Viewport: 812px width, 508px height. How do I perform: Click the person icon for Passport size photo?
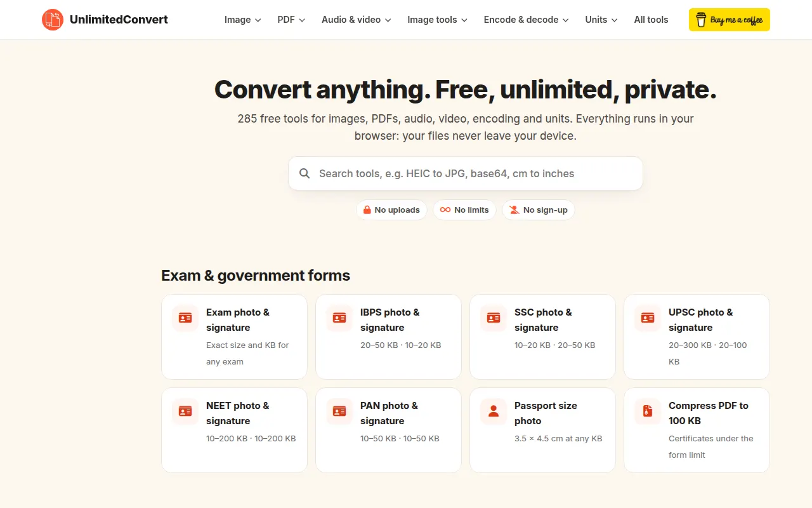494,411
